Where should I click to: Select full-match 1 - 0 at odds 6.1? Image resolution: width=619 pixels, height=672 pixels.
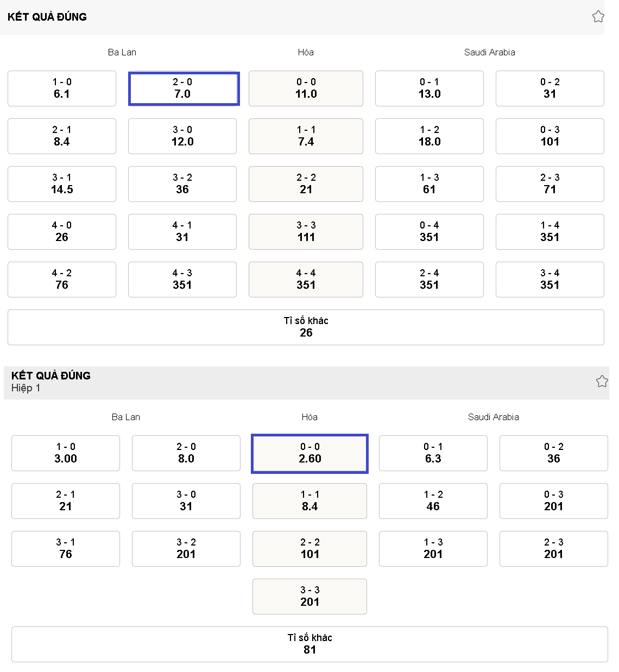tap(62, 88)
